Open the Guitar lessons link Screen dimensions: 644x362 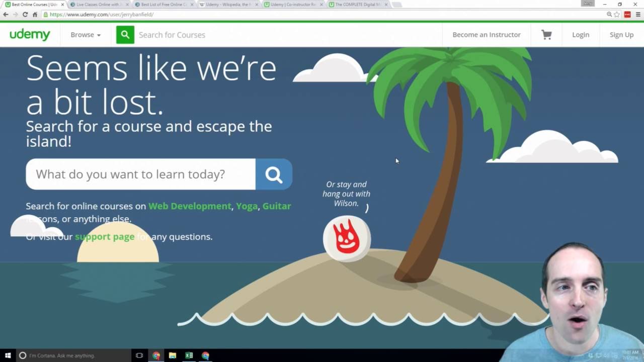(277, 206)
